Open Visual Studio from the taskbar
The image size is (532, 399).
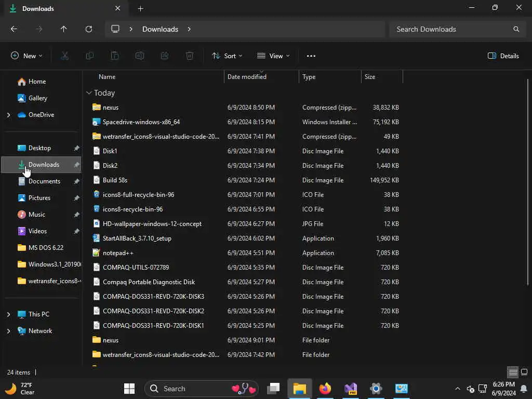pos(351,389)
